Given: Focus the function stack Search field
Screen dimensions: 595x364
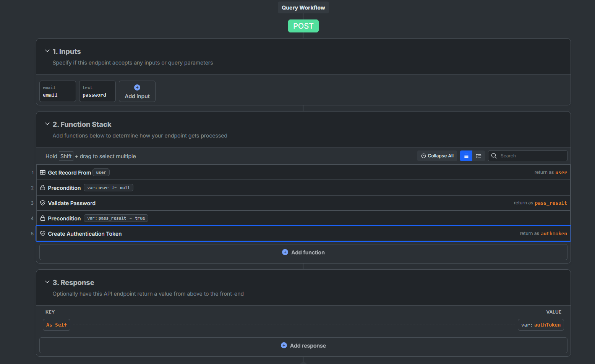Looking at the screenshot, I should 528,156.
